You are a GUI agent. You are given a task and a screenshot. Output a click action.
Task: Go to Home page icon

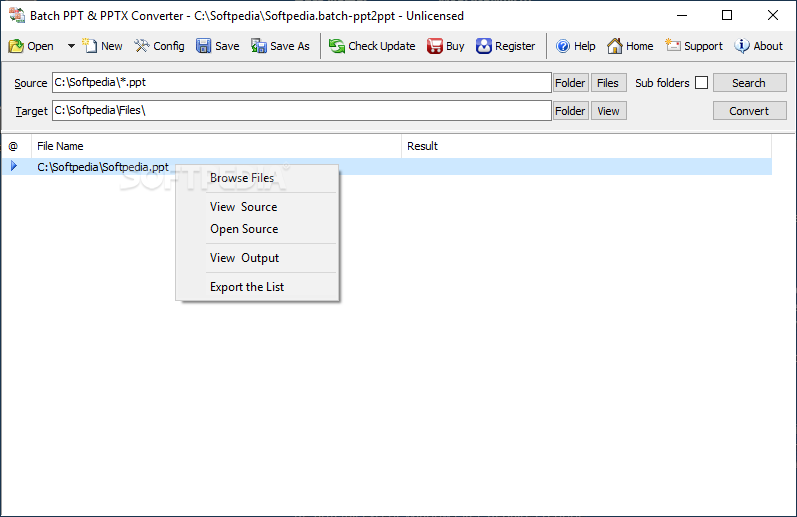[615, 46]
